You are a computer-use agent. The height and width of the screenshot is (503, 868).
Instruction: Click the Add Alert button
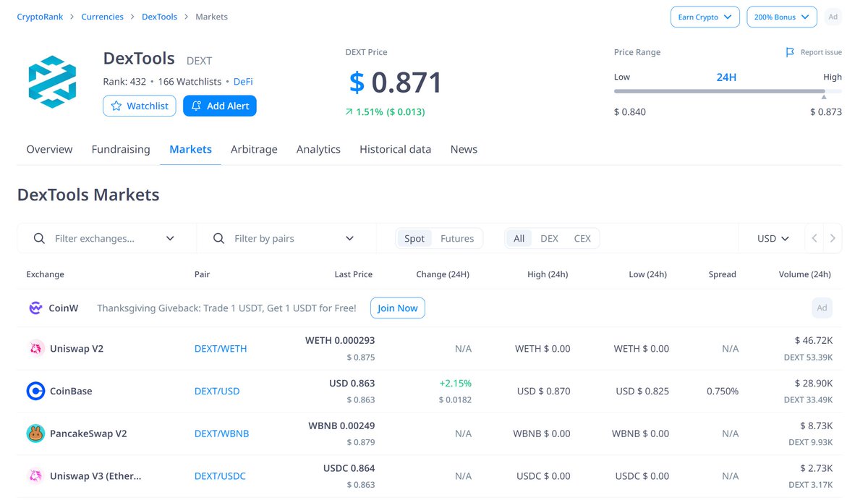coord(220,106)
